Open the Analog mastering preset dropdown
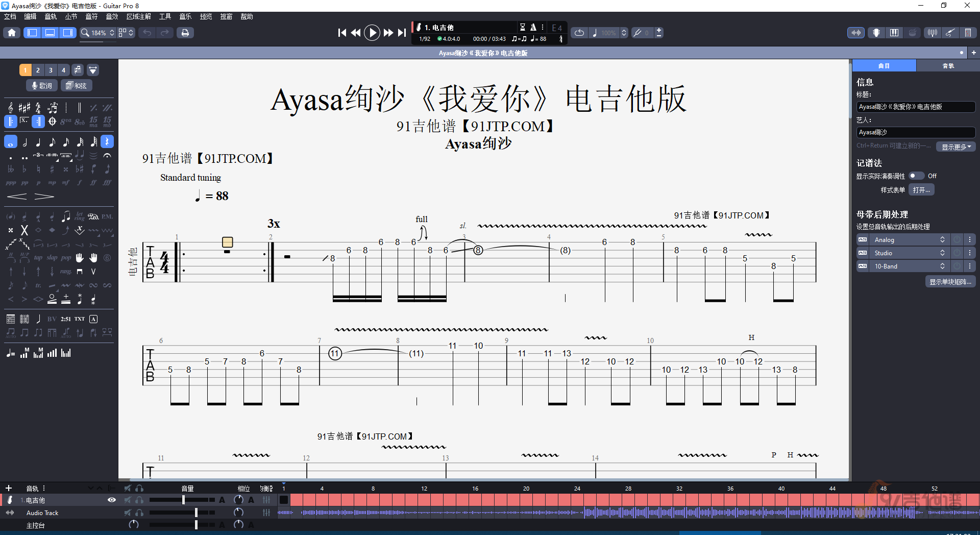This screenshot has height=535, width=980. coord(909,239)
